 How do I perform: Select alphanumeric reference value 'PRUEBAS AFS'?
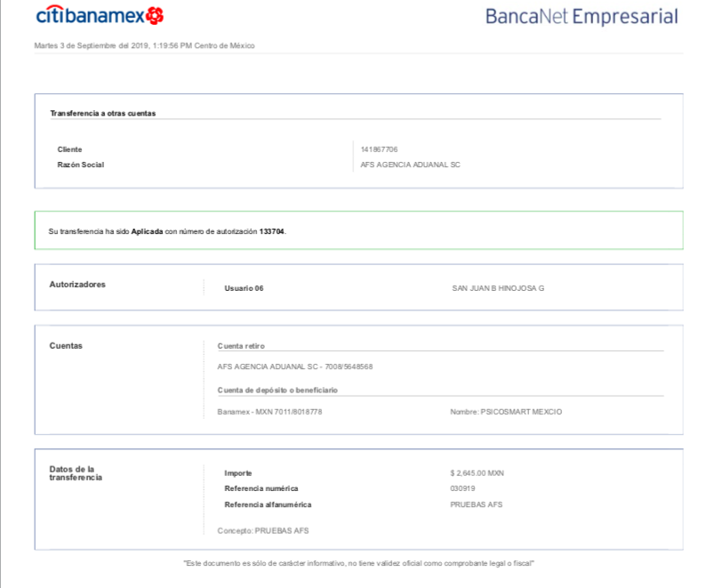click(476, 504)
